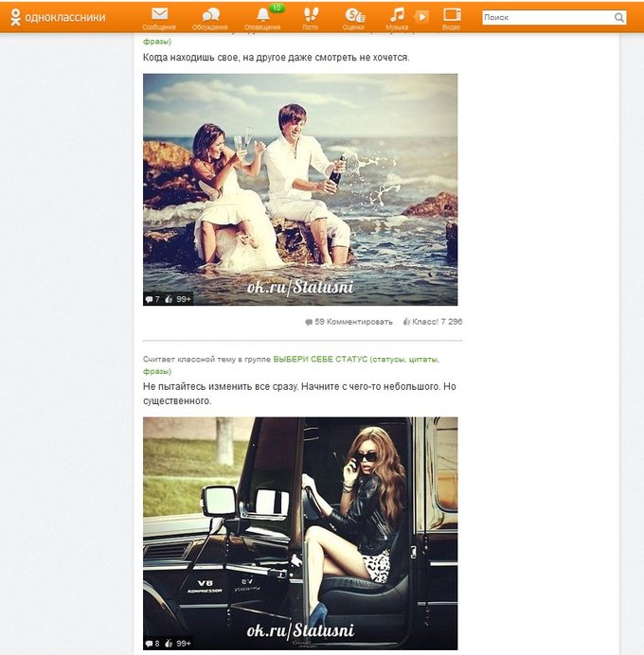Open Оценки (Ratings) icon

tap(353, 15)
